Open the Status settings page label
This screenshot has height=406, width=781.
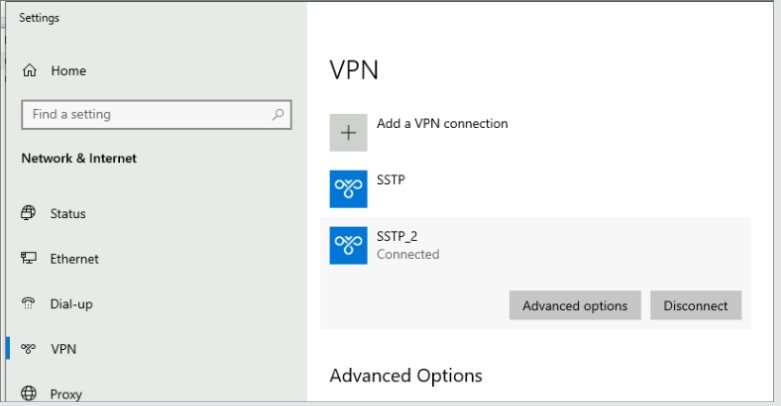pos(68,213)
